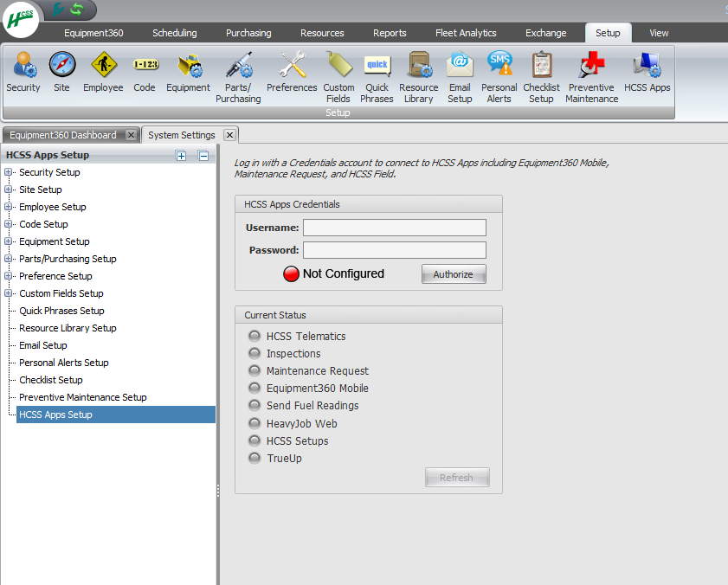Click the Authorize button
The height and width of the screenshot is (585, 728).
tap(454, 274)
